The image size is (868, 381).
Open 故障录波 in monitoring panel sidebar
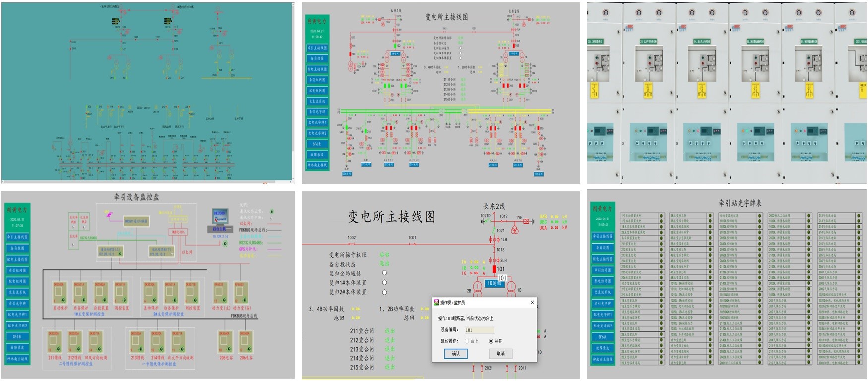tap(17, 348)
